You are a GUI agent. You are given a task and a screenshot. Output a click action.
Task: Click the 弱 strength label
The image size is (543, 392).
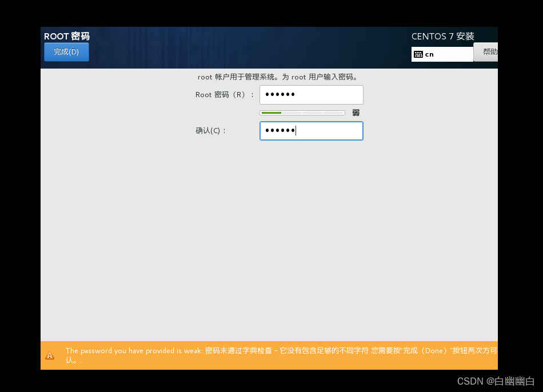click(356, 113)
